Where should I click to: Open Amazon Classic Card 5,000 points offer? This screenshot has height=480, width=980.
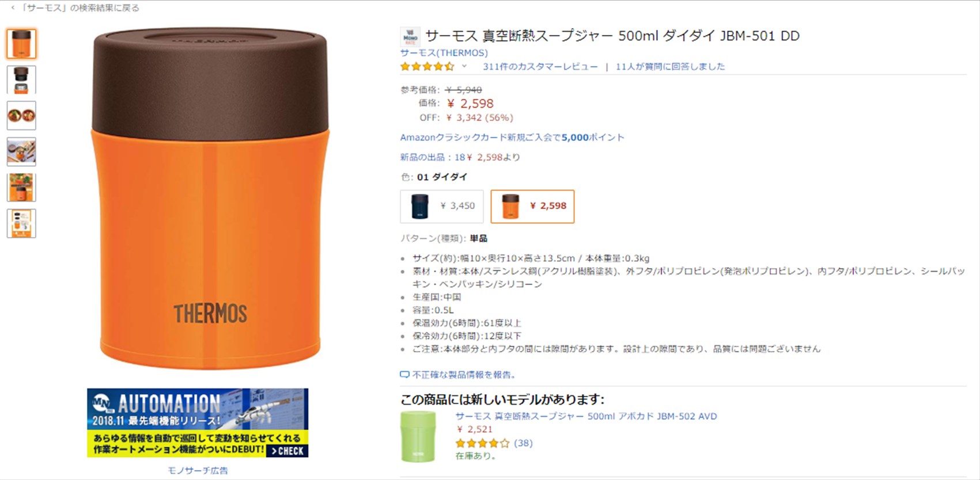point(512,138)
